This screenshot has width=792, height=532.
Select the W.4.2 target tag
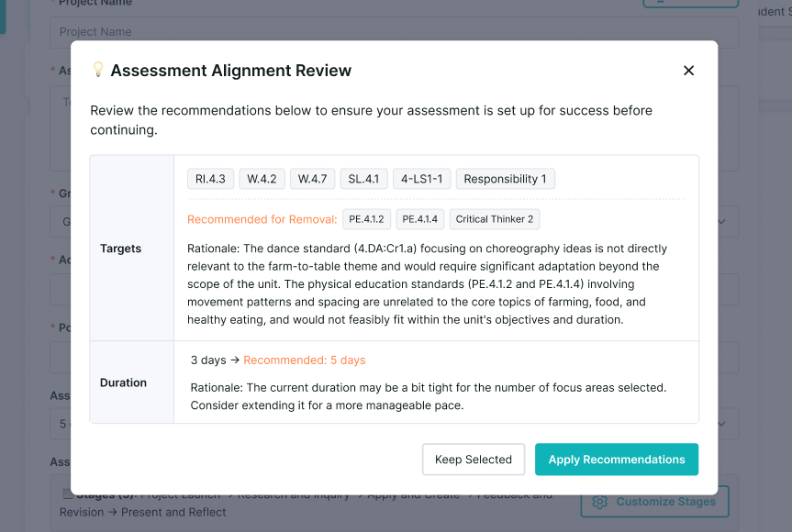pos(262,179)
